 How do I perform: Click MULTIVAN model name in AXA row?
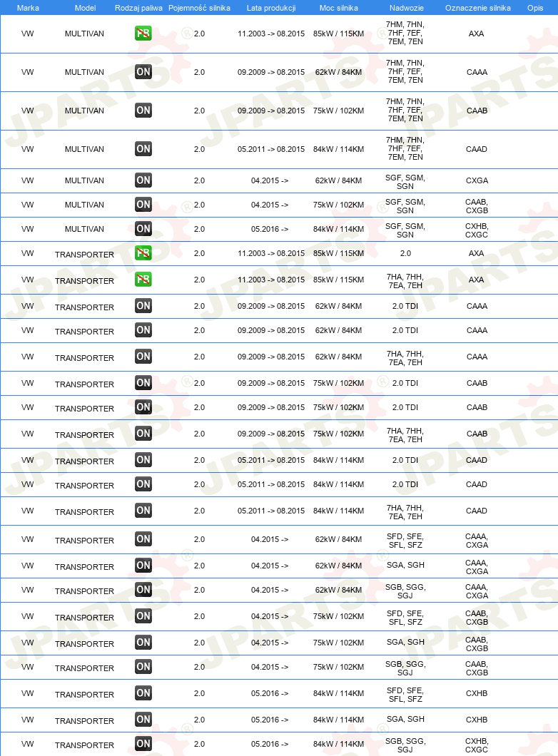coord(84,34)
